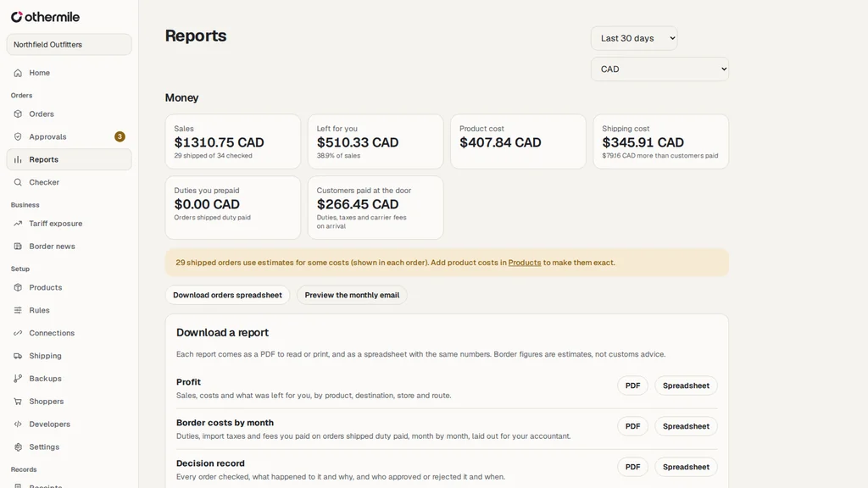The image size is (868, 488).
Task: Click the Download a report heading
Action: tap(223, 332)
